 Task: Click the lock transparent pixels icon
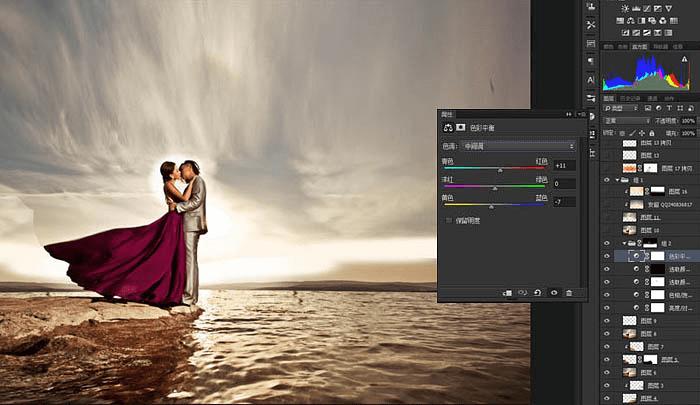click(622, 133)
